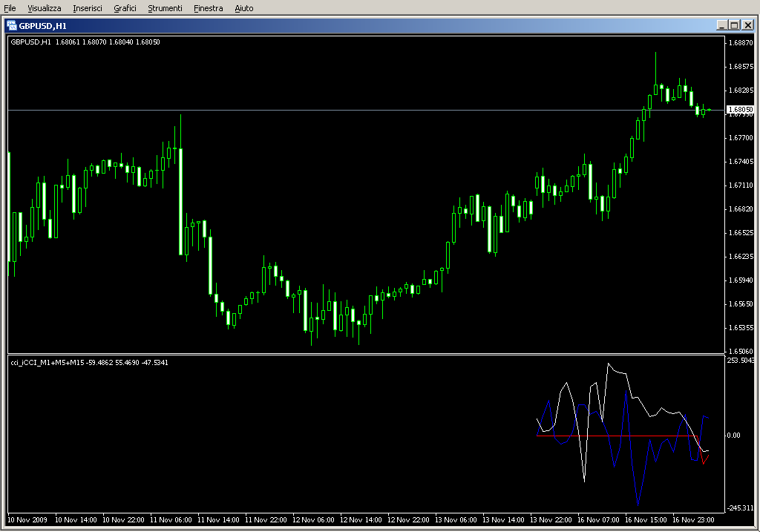The width and height of the screenshot is (760, 532).
Task: Open the Grafici menu
Action: (125, 8)
